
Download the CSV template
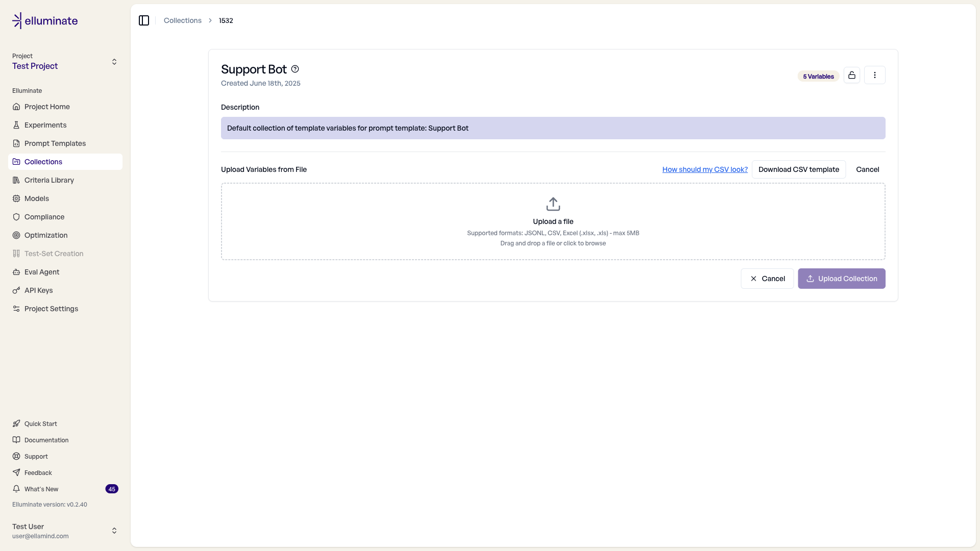pos(798,169)
